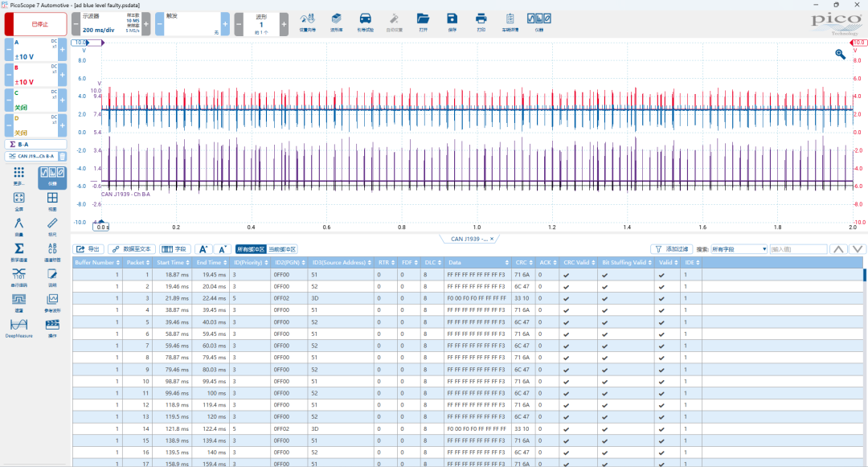Sort table by the Start Time column
The height and width of the screenshot is (467, 868).
coord(172,263)
